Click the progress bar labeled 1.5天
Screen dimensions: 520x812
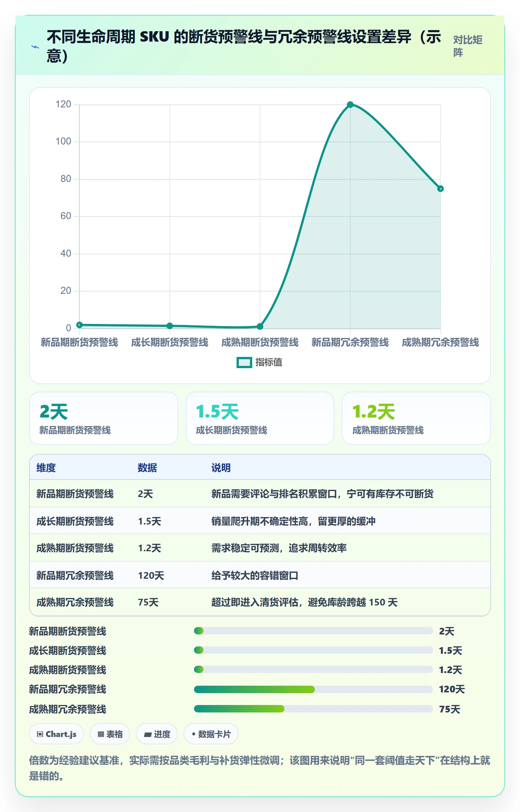313,650
